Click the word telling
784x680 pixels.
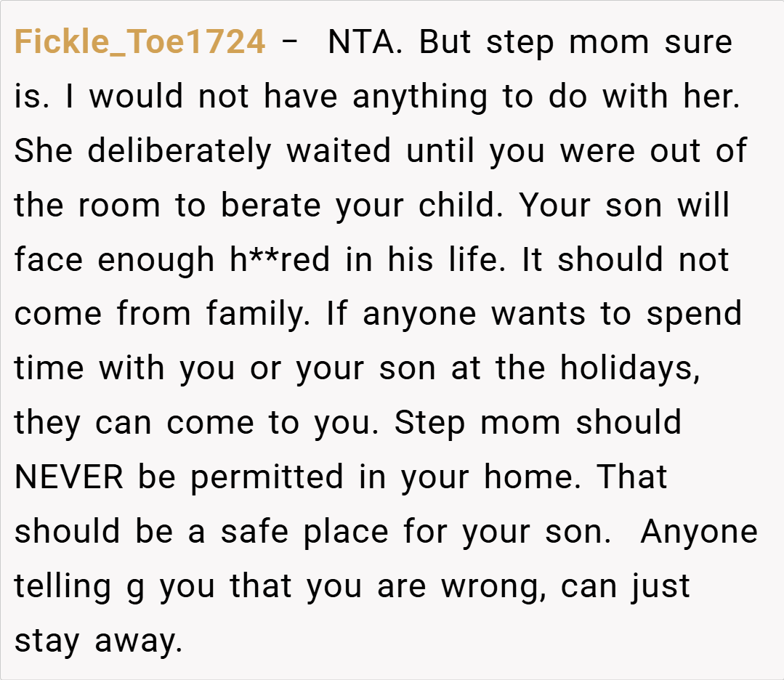pos(62,586)
